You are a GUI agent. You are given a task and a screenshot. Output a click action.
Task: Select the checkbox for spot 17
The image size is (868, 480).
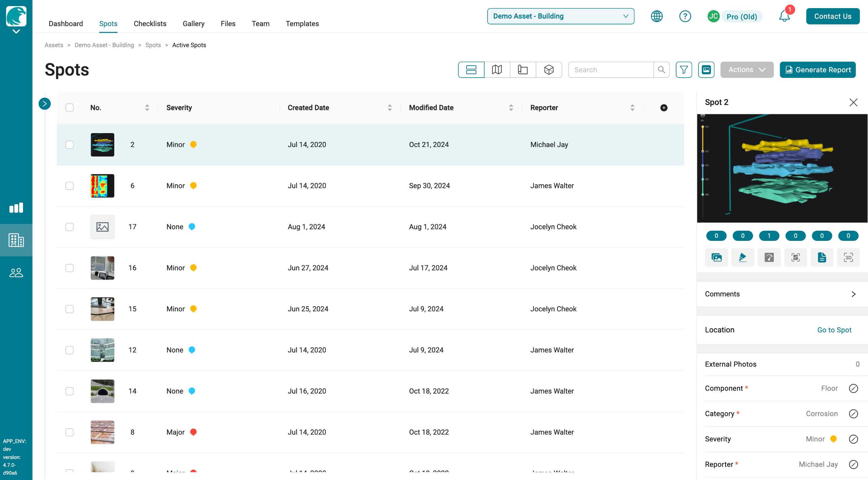(70, 227)
